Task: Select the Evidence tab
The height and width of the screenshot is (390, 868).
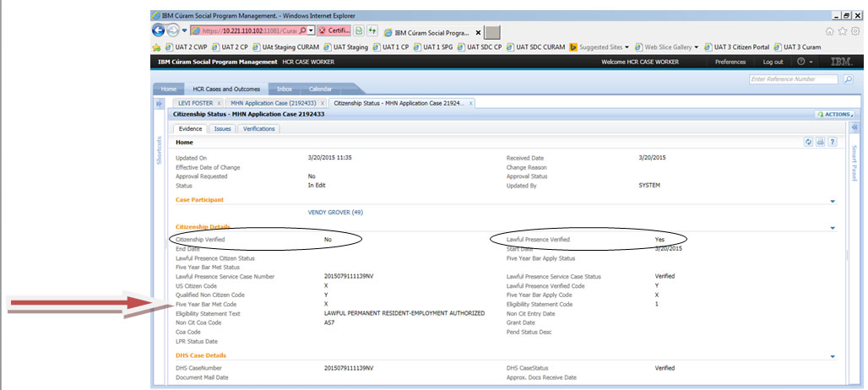Action: 190,129
